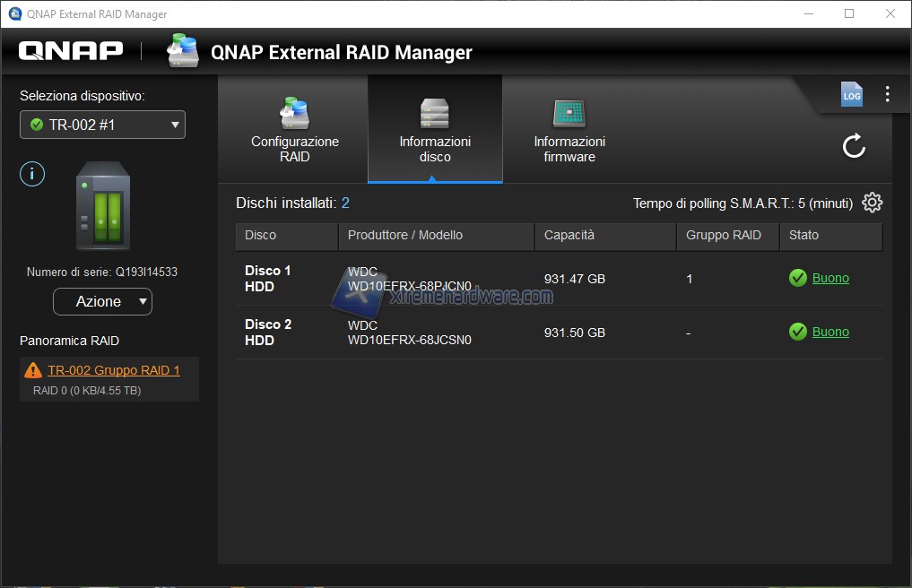Screen dimensions: 912x588
Task: Open the three-dot more options menu
Action: point(887,94)
